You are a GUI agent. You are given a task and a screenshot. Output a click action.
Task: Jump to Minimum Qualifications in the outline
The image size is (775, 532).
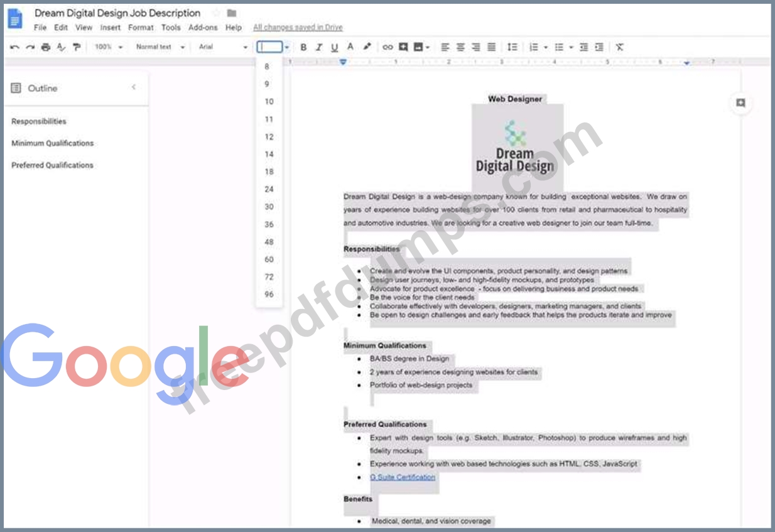tap(53, 143)
